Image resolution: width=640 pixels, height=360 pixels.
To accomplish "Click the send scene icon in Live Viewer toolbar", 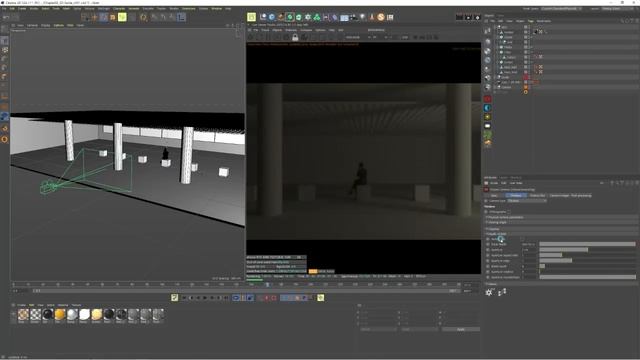I will pos(251,37).
